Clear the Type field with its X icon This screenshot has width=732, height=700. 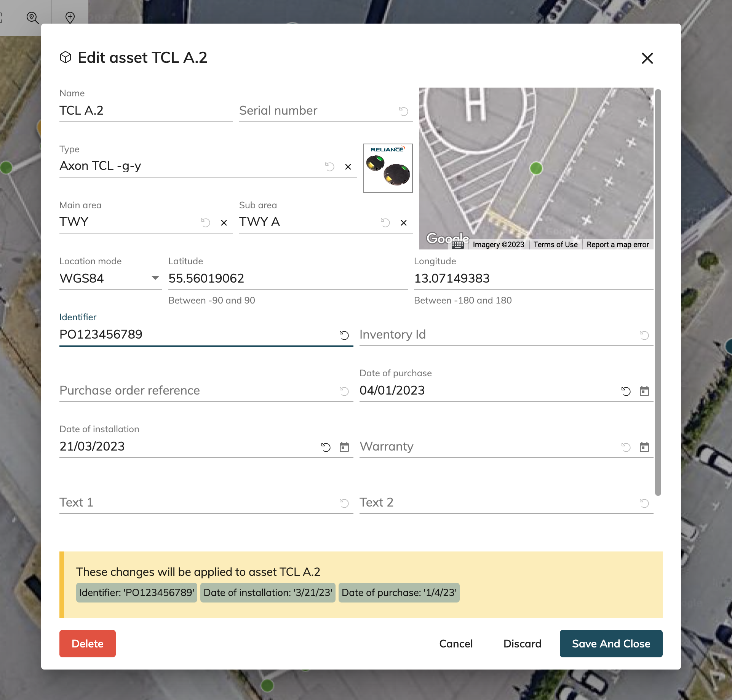click(348, 167)
